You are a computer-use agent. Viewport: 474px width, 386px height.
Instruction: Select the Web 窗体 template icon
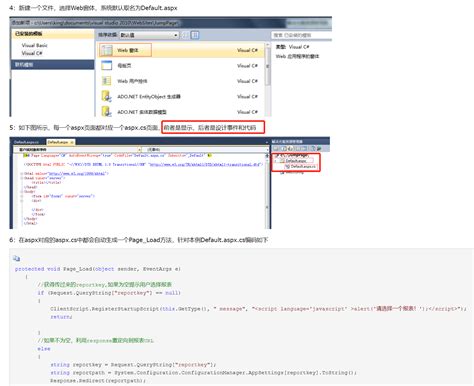coord(107,50)
